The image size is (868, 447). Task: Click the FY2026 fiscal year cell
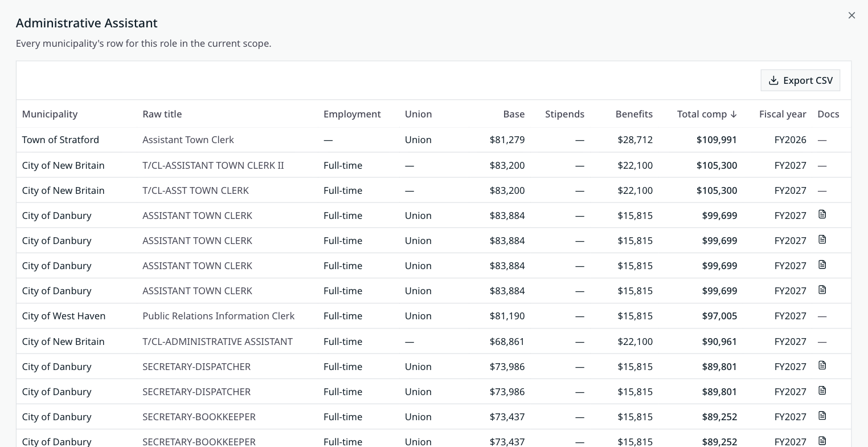pyautogui.click(x=790, y=140)
